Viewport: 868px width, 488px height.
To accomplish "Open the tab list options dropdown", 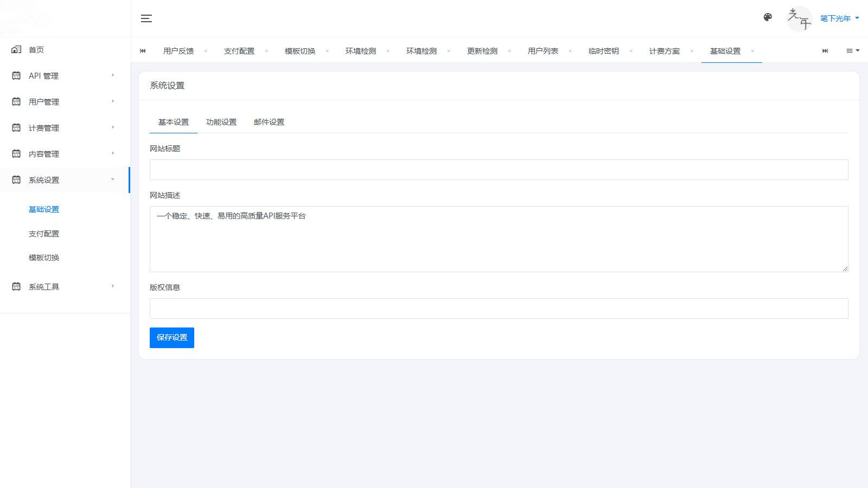I will [852, 50].
